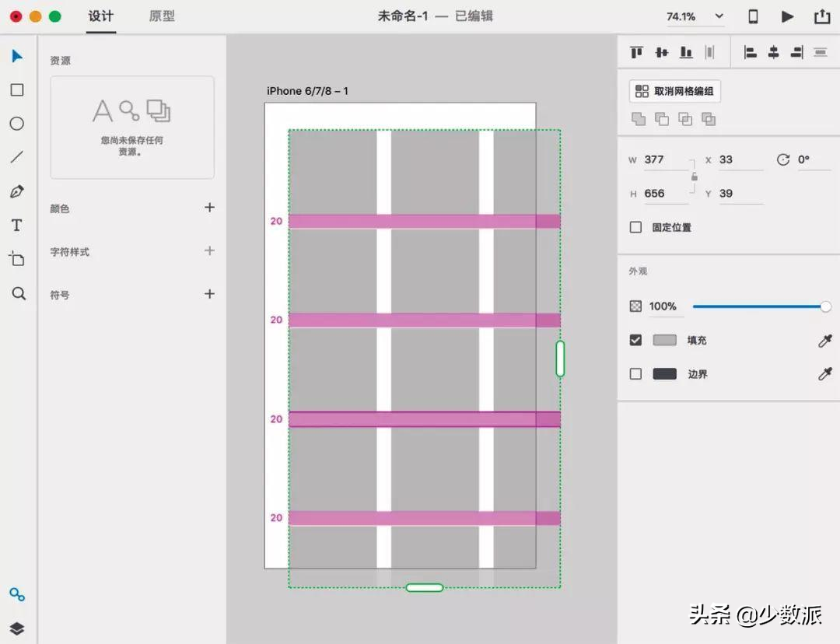Click the top pink row gap
Image resolution: width=840 pixels, height=644 pixels.
coord(425,221)
